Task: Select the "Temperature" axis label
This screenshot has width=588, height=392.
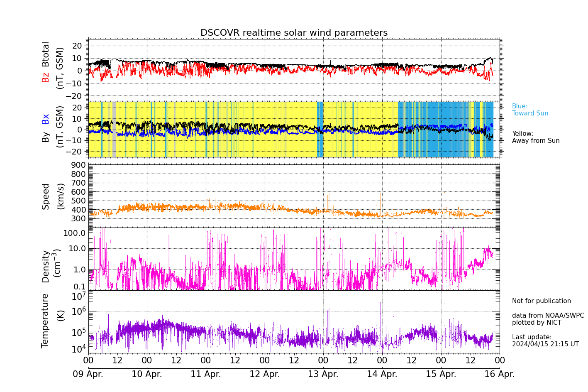Action: coord(45,321)
